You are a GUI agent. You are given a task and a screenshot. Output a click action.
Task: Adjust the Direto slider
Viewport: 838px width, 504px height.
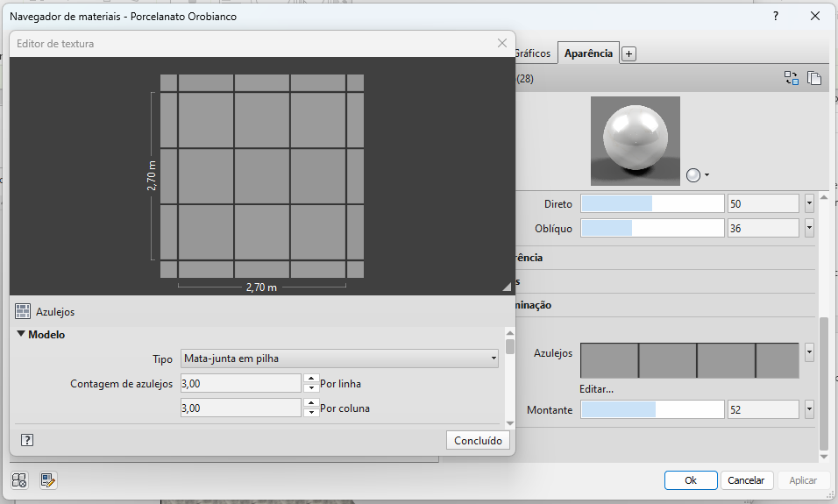click(x=652, y=203)
